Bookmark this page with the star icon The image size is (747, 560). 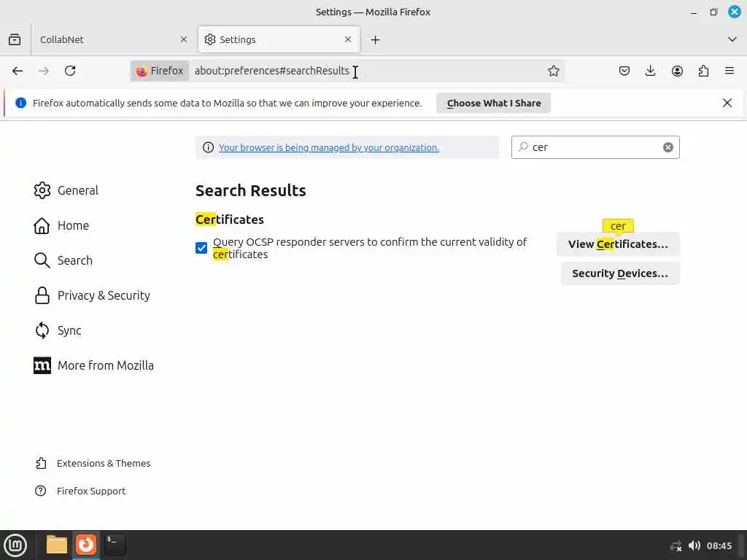click(554, 71)
